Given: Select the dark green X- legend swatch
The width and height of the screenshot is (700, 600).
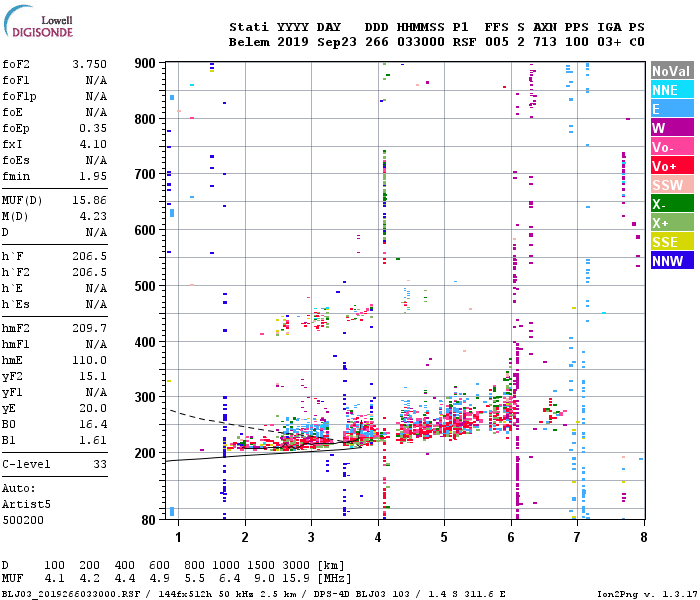Looking at the screenshot, I should click(x=672, y=204).
